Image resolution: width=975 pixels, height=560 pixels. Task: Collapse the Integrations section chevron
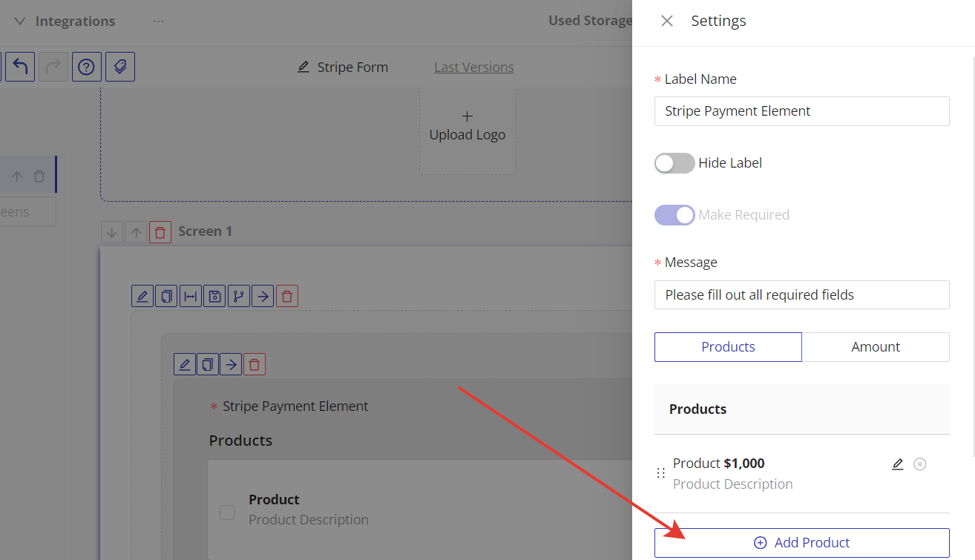[20, 22]
